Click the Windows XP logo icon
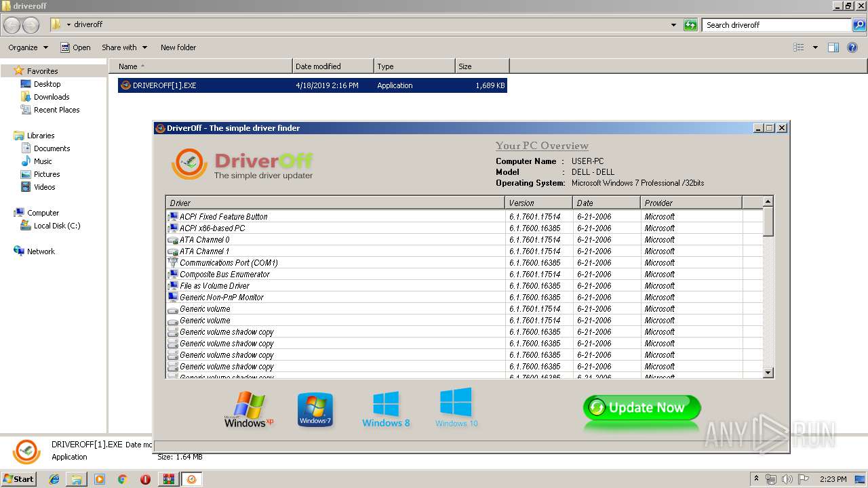868x488 pixels. click(x=248, y=409)
